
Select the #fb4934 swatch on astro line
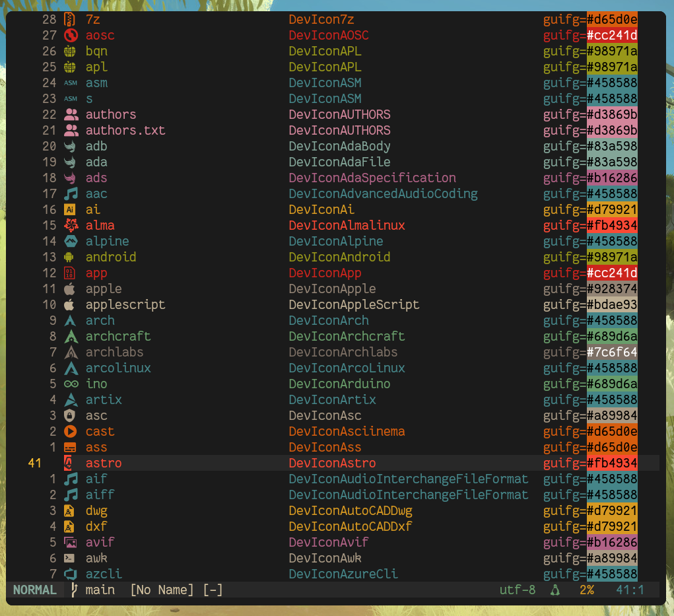612,463
